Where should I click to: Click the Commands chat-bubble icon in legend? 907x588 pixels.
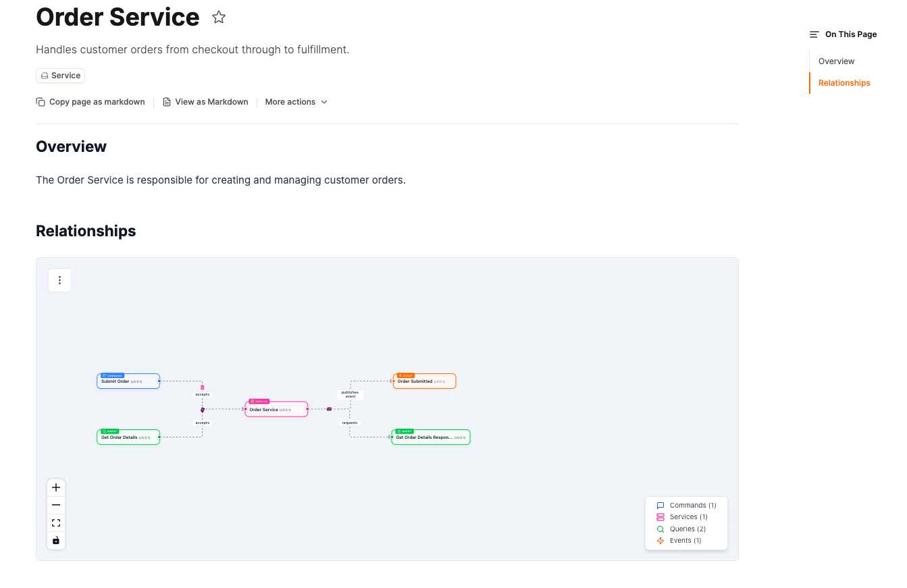tap(660, 506)
